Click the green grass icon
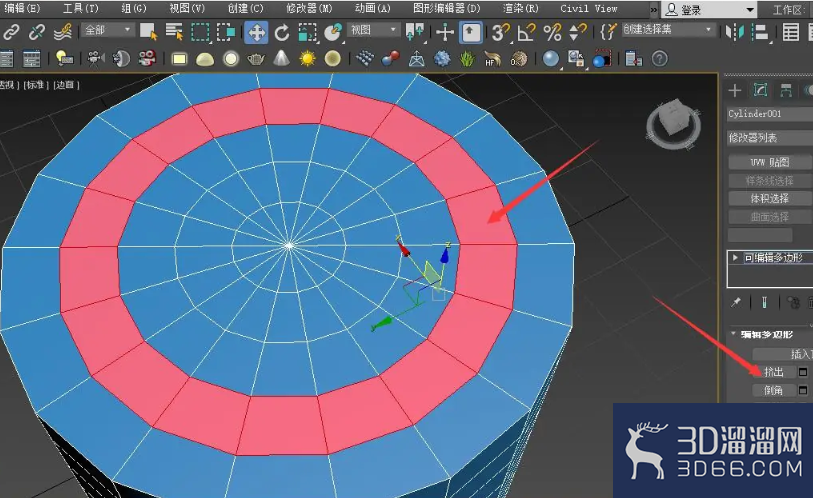This screenshot has height=498, width=813. coord(467,59)
